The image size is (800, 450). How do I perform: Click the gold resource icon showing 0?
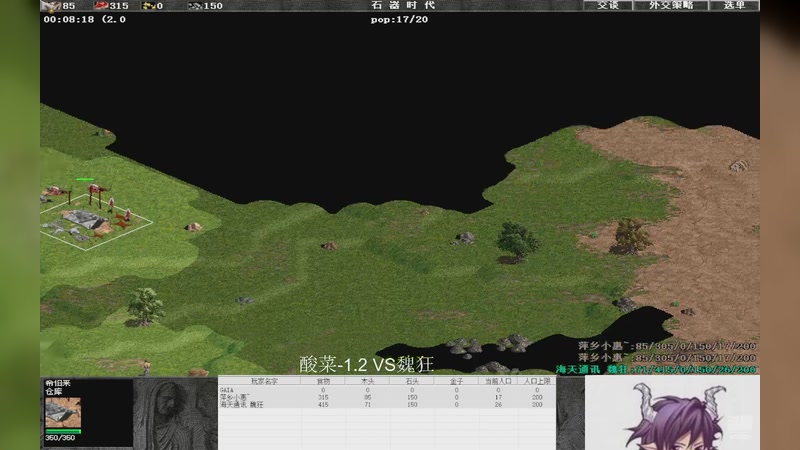pyautogui.click(x=148, y=6)
